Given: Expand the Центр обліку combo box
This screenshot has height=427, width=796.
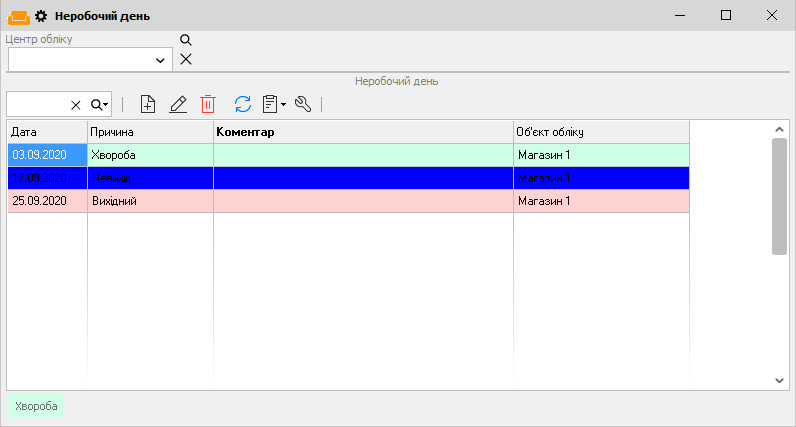Looking at the screenshot, I should [x=161, y=60].
